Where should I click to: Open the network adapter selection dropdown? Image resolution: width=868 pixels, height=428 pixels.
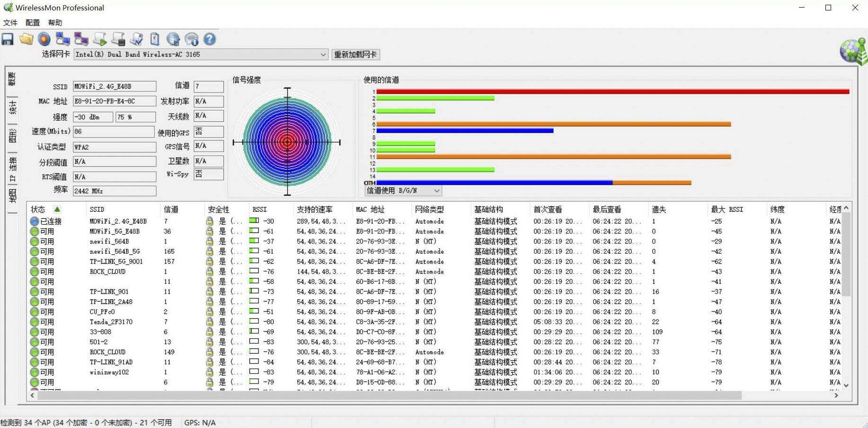(322, 54)
